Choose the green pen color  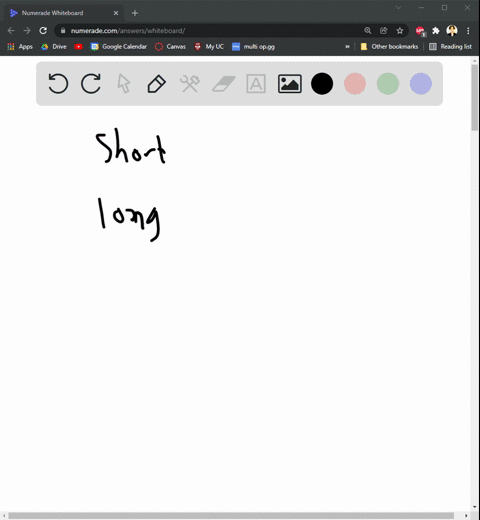[x=388, y=83]
